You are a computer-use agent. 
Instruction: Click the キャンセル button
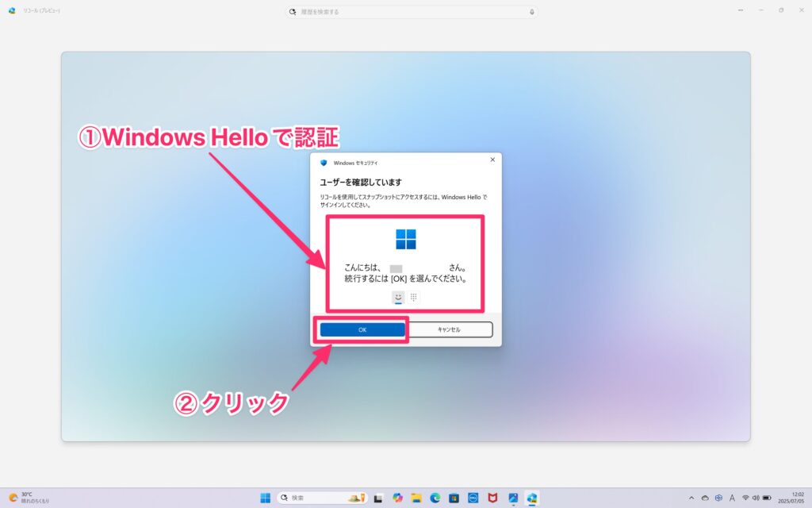point(449,329)
